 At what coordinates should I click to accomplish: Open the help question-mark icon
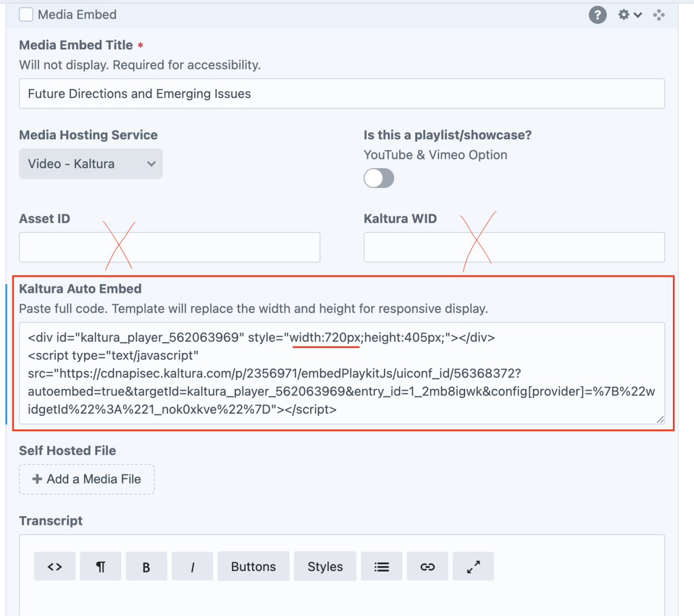[597, 15]
